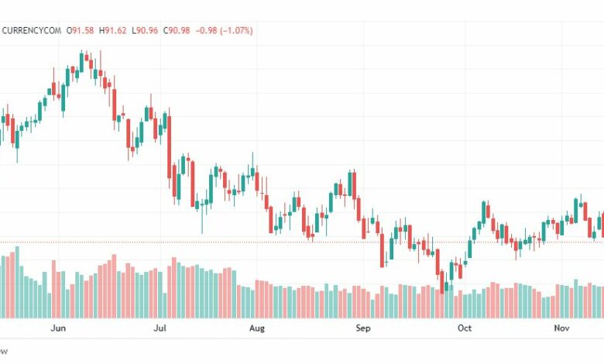Click the Jul label on time axis
This screenshot has width=604, height=364.
coord(160,328)
